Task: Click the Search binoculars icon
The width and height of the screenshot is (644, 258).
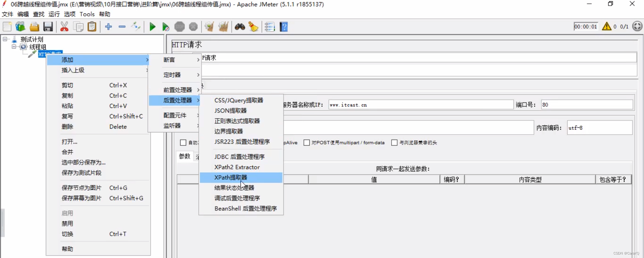Action: coord(240,27)
